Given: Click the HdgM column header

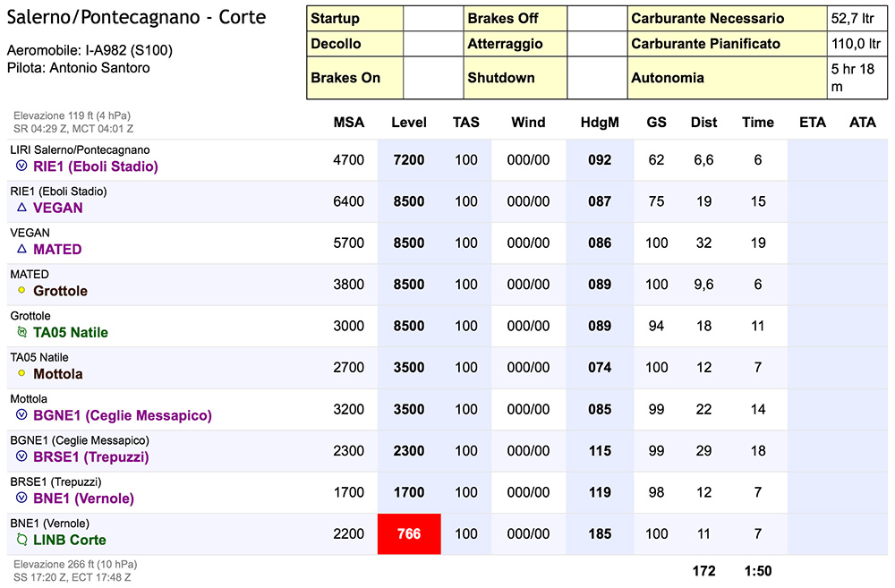Looking at the screenshot, I should click(x=600, y=123).
